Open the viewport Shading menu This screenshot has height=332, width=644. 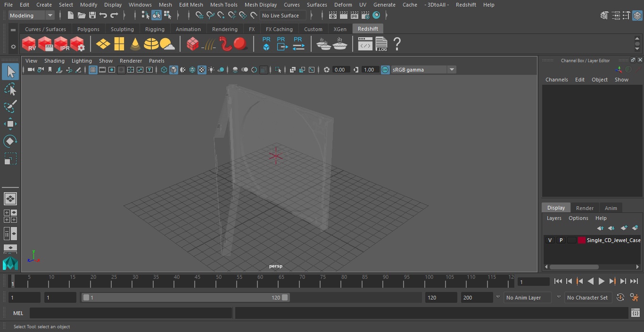54,61
